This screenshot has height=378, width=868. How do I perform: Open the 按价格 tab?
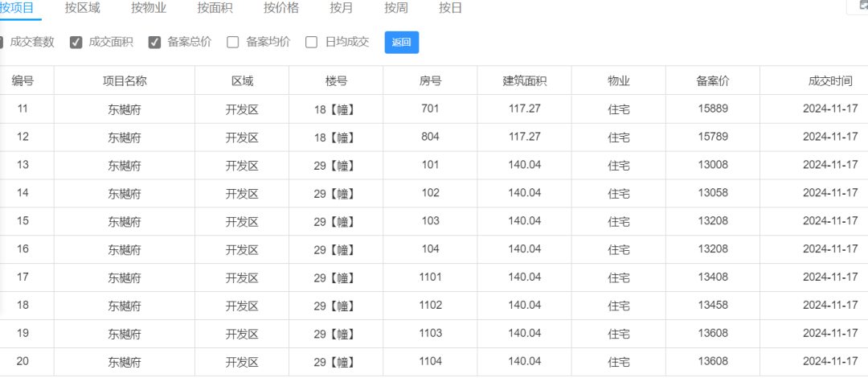(x=281, y=8)
